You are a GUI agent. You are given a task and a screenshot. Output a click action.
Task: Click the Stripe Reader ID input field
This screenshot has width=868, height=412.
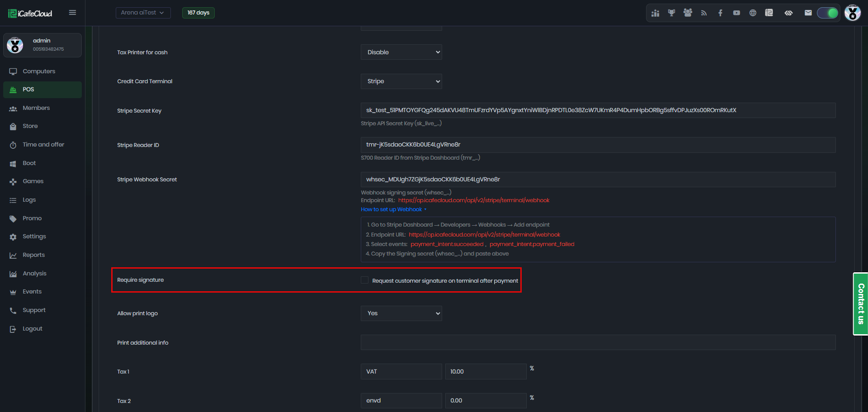(598, 145)
